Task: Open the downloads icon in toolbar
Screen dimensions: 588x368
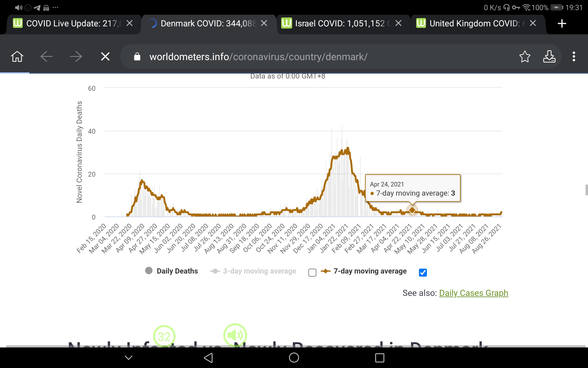Action: click(x=549, y=56)
